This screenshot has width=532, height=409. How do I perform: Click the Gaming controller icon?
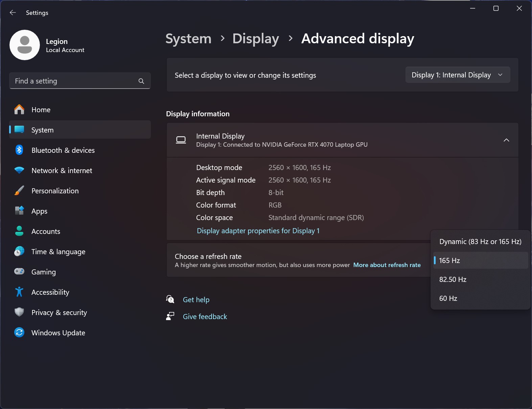click(19, 271)
